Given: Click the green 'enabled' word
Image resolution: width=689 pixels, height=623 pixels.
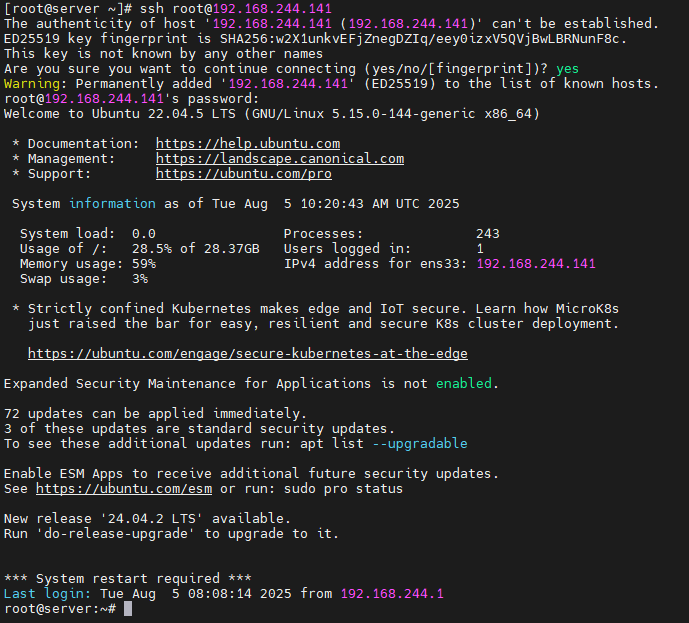Looking at the screenshot, I should coord(464,384).
